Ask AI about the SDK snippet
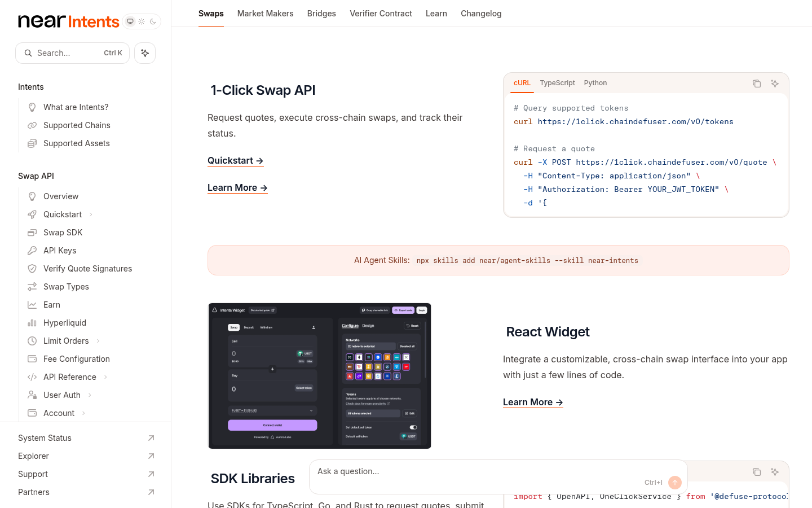Viewport: 812px width, 508px height. click(775, 472)
